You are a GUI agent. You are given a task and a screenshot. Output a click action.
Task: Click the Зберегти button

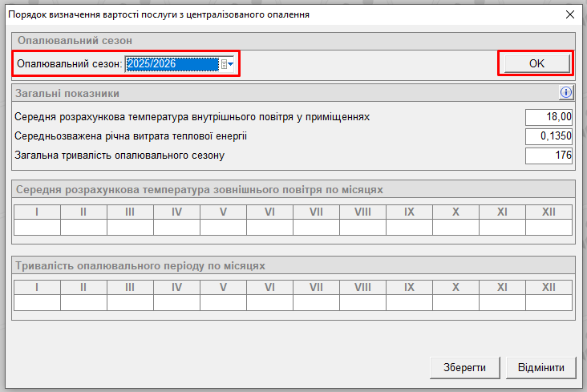pyautogui.click(x=464, y=368)
